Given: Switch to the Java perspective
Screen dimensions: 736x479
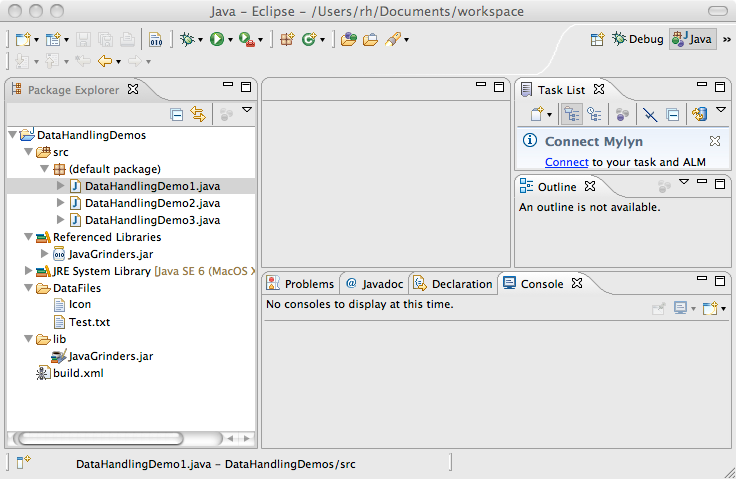Looking at the screenshot, I should tap(692, 39).
